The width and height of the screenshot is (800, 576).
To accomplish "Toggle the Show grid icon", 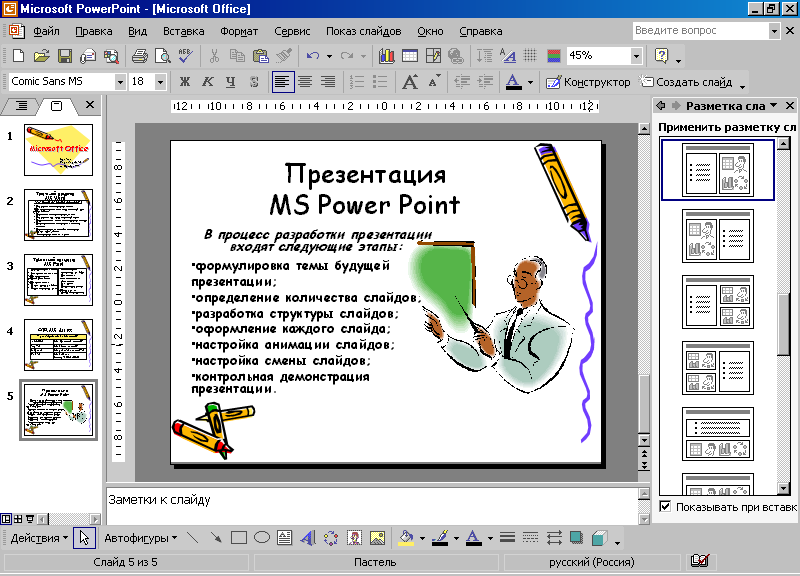I will 531,56.
